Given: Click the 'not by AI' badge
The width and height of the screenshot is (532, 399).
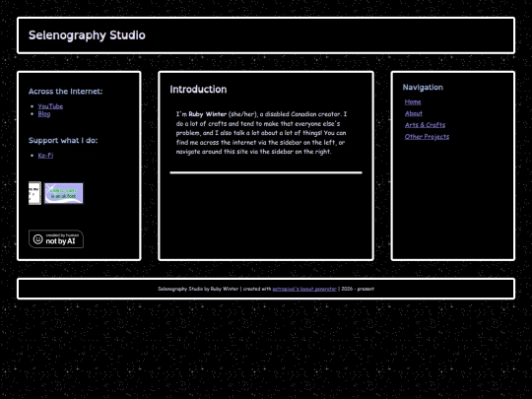Looking at the screenshot, I should [x=56, y=238].
